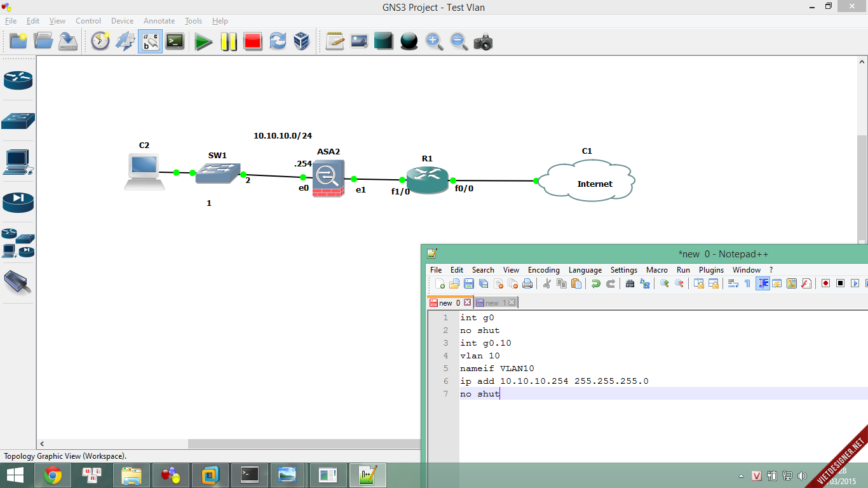
Task: Click Notepad++ Redo arrow
Action: click(610, 283)
